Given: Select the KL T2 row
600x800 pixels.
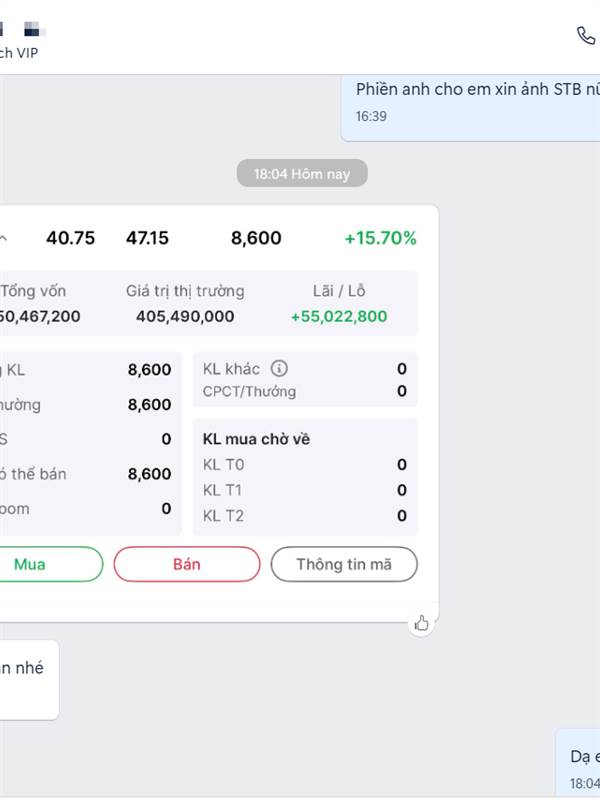Looking at the screenshot, I should 305,516.
